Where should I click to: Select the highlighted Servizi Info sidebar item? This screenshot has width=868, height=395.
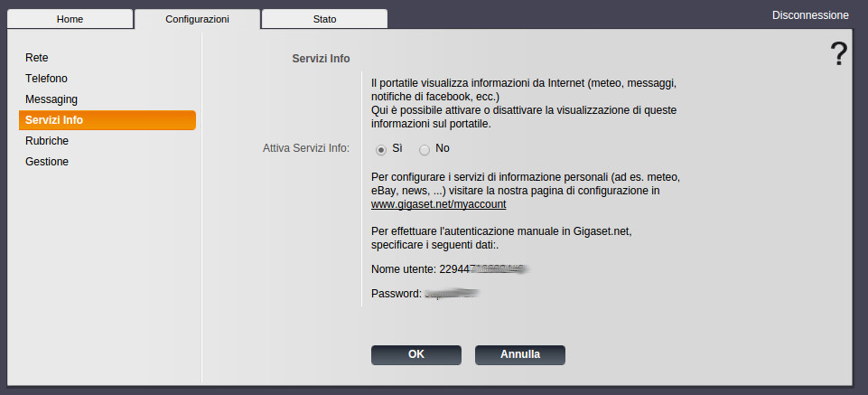click(x=107, y=120)
